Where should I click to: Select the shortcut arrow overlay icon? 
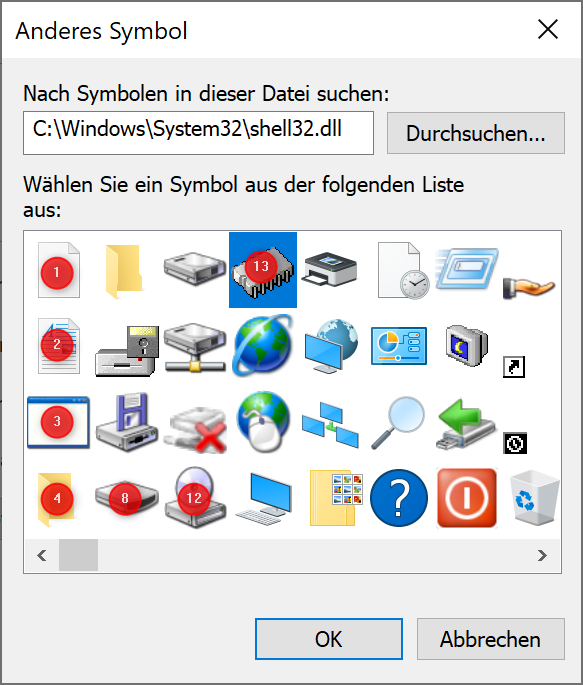click(x=514, y=367)
